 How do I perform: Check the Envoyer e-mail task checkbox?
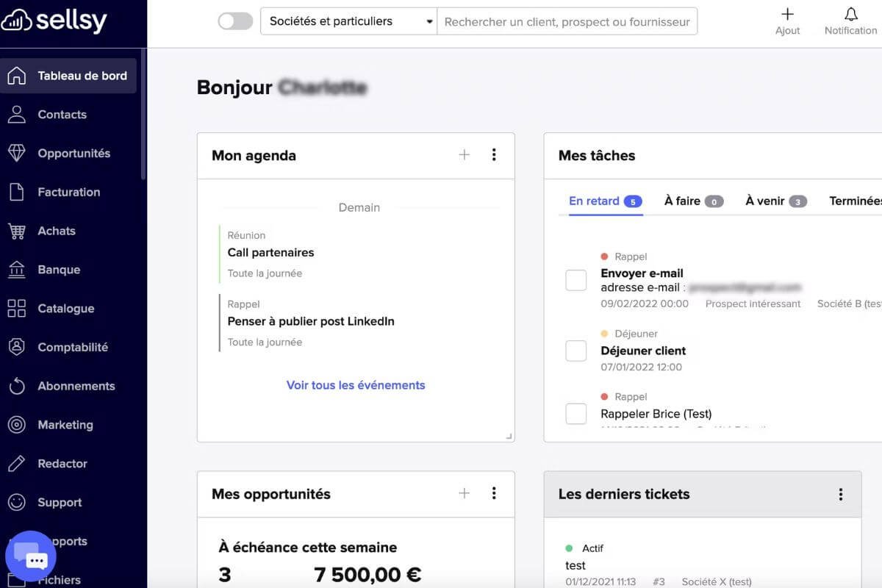coord(576,280)
